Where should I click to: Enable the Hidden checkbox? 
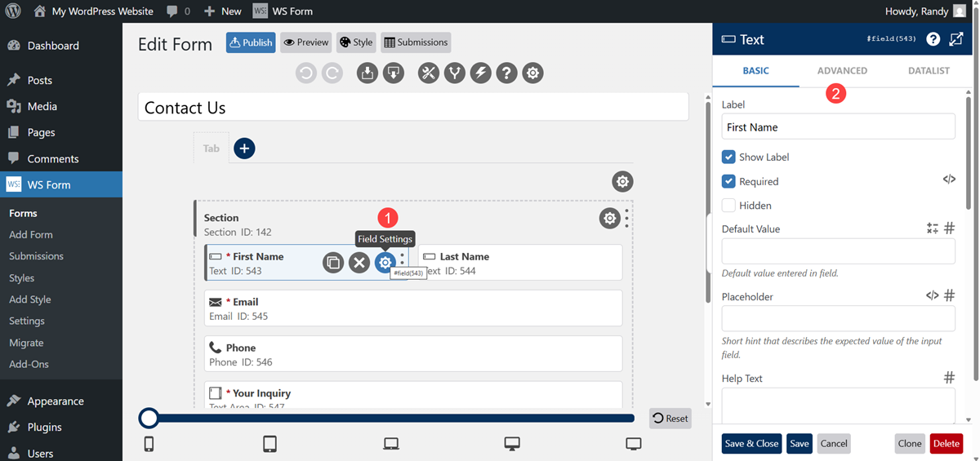click(728, 206)
